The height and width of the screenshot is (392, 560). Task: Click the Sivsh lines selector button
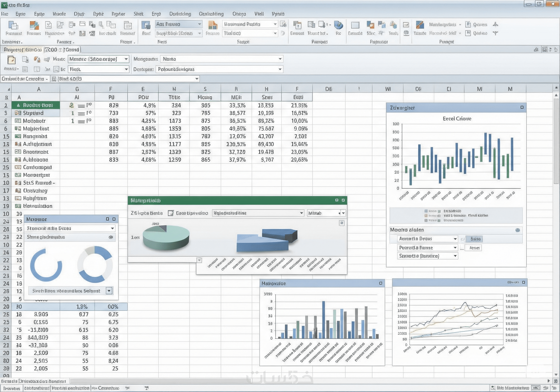(x=109, y=290)
